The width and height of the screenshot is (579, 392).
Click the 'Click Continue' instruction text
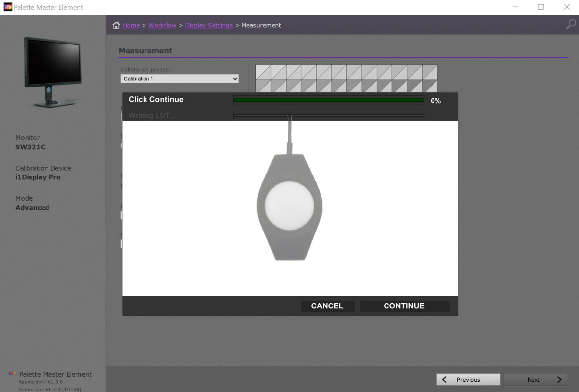click(x=156, y=99)
